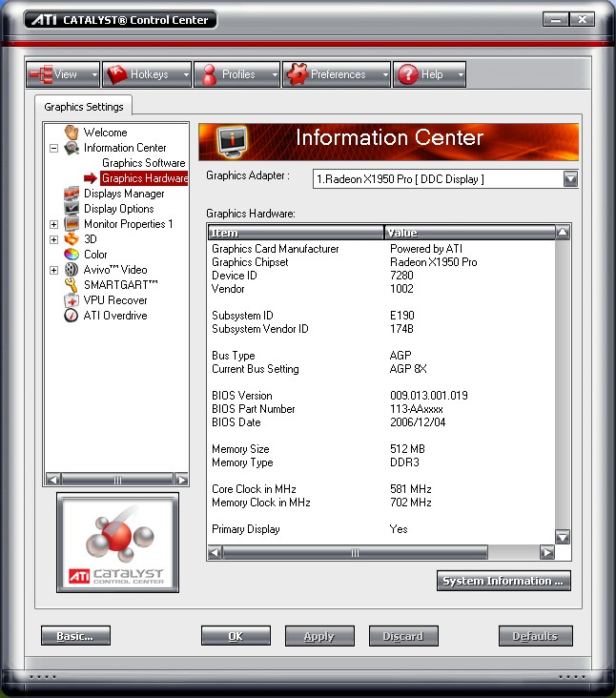Click the ATI Catalyst logo thumbnail
Screen dimensions: 616x698
(117, 543)
